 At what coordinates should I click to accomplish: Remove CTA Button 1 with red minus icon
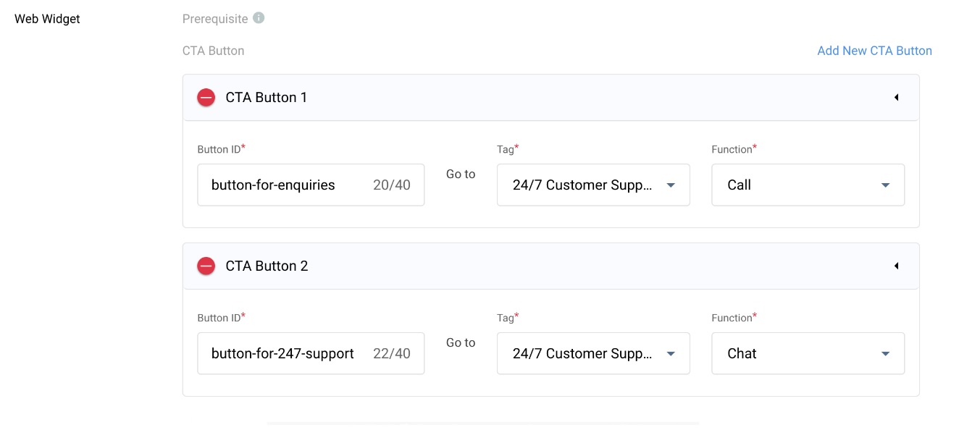tap(206, 98)
